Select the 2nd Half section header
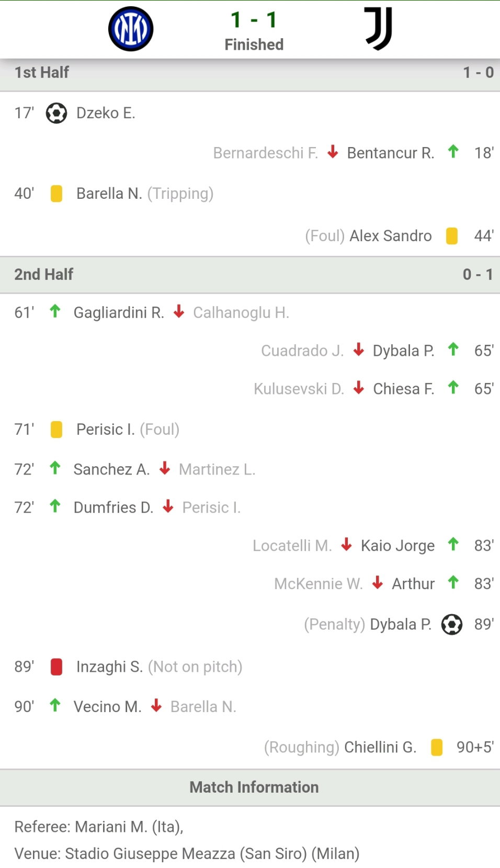This screenshot has height=868, width=500. pyautogui.click(x=250, y=275)
